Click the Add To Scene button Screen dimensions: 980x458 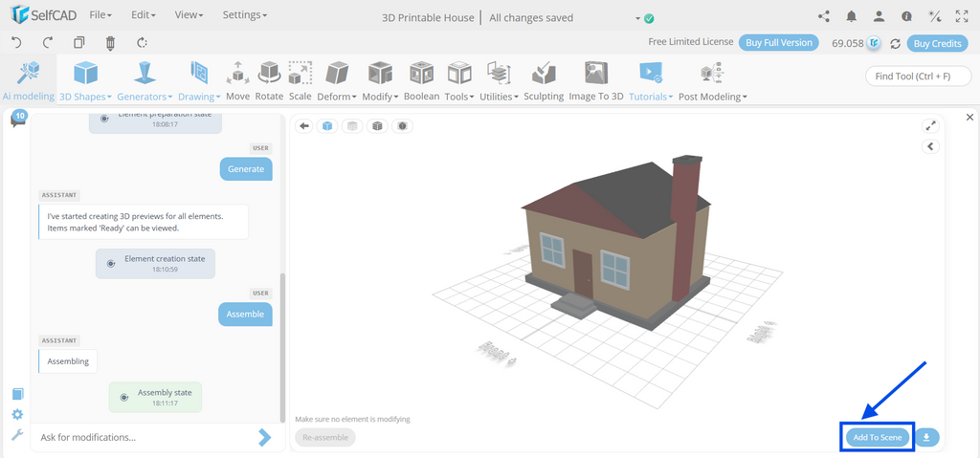point(878,437)
